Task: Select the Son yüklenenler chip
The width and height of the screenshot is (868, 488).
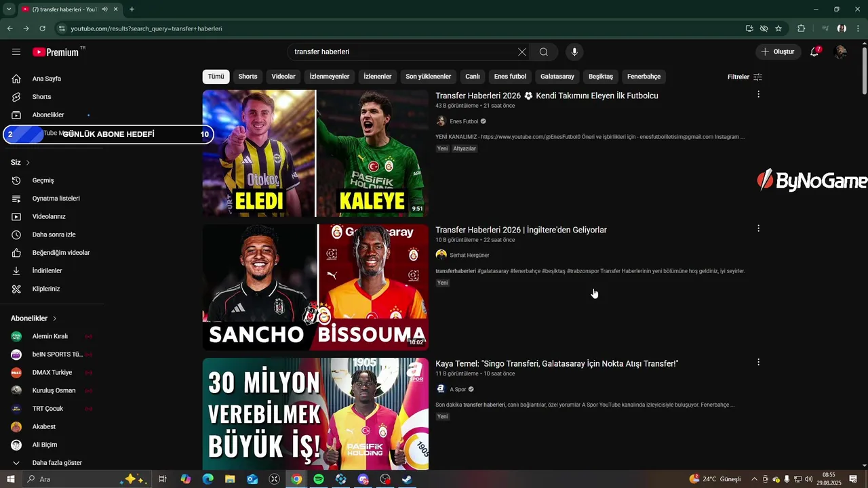Action: pyautogui.click(x=429, y=77)
